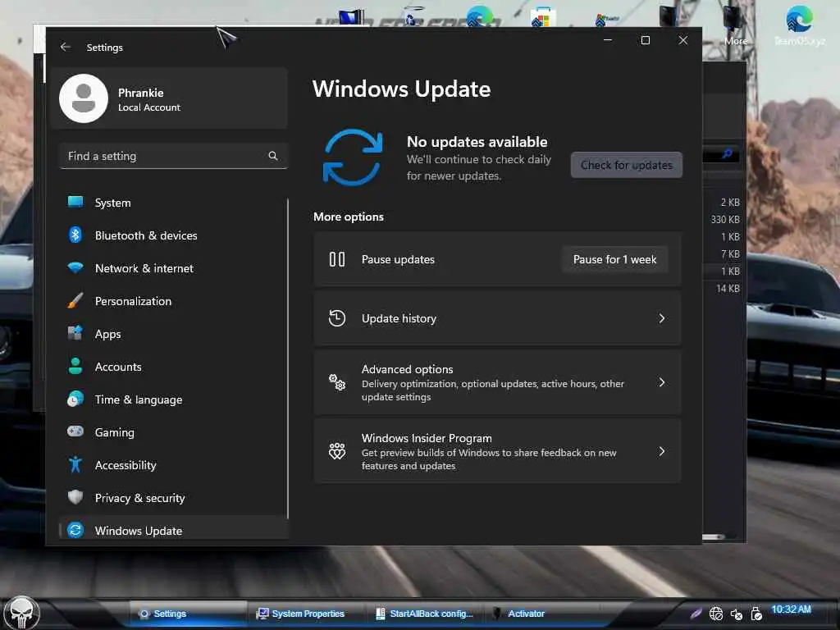The width and height of the screenshot is (840, 630).
Task: Click the Settings taskbar button
Action: click(186, 614)
